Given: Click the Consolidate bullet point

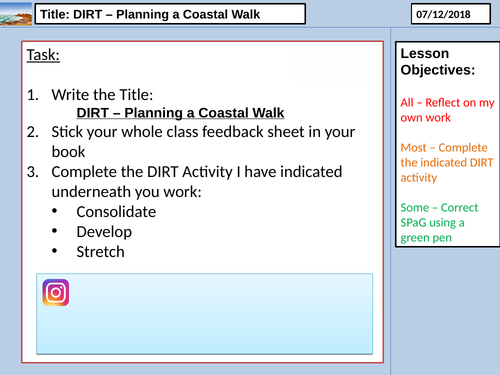Looking at the screenshot, I should (116, 212).
